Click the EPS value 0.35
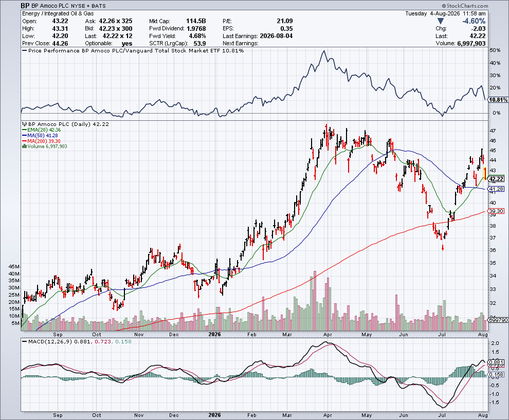The image size is (509, 420). (x=287, y=29)
